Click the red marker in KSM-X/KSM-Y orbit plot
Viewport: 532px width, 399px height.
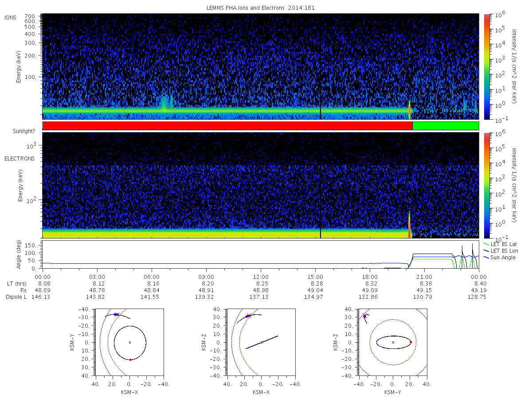(130, 360)
